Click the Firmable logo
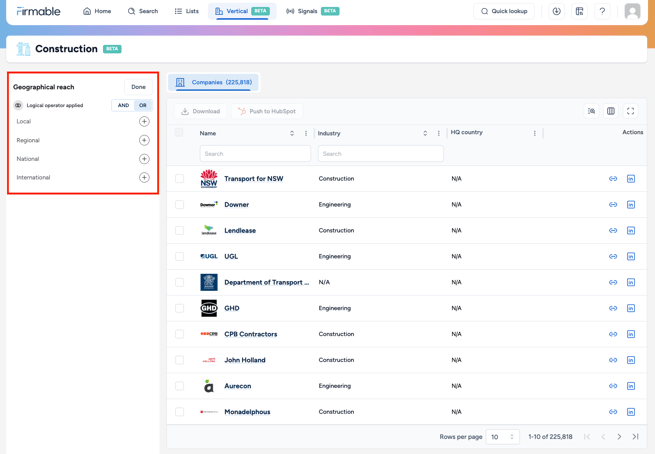Image resolution: width=655 pixels, height=454 pixels. (x=38, y=11)
